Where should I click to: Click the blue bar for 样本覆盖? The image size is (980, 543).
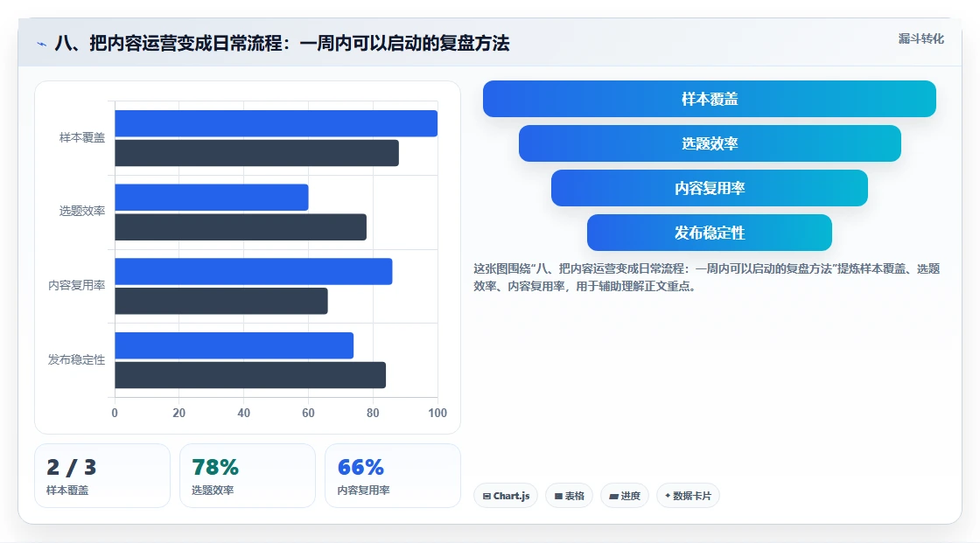point(276,123)
